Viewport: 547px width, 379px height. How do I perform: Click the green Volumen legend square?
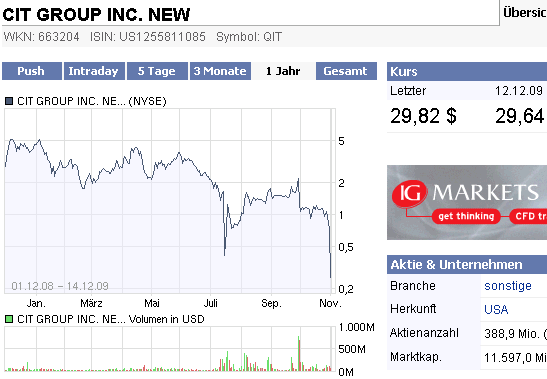tap(9, 319)
